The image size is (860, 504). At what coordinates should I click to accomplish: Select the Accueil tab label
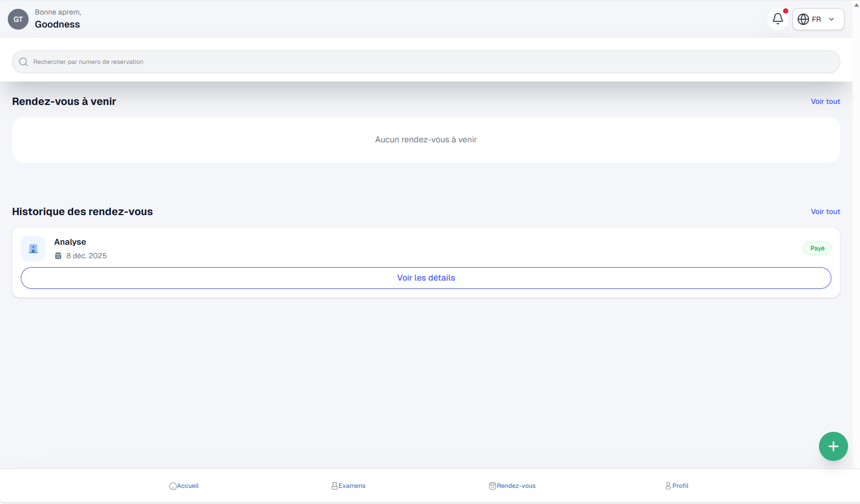pos(188,486)
